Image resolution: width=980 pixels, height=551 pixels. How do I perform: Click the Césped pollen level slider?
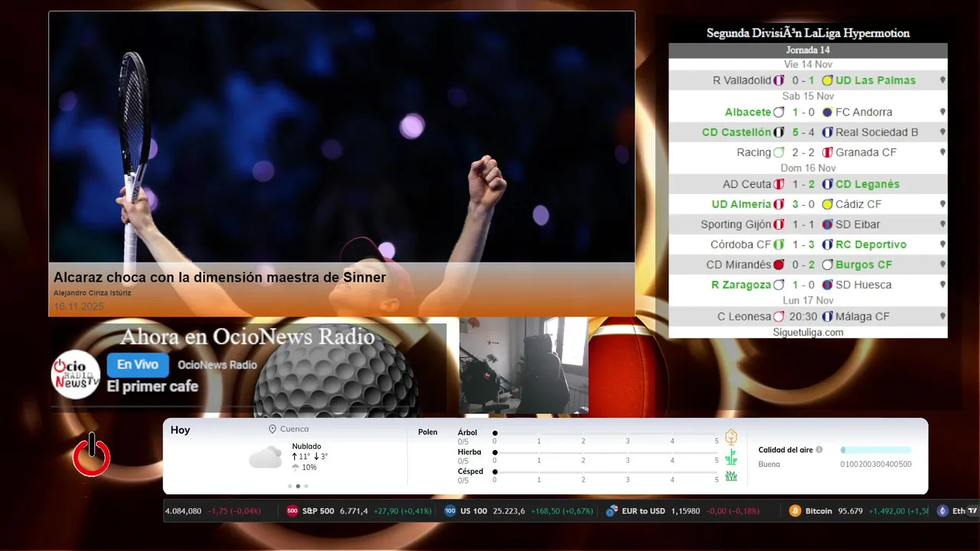click(606, 471)
